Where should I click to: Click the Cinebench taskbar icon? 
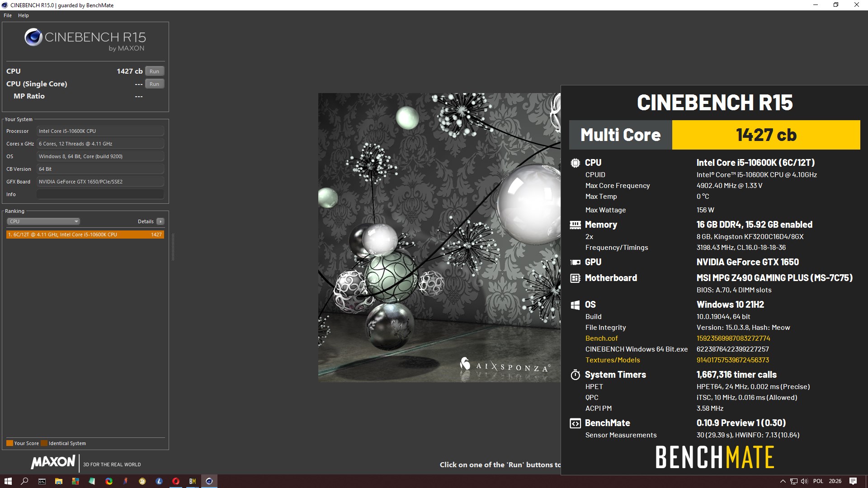click(x=209, y=481)
